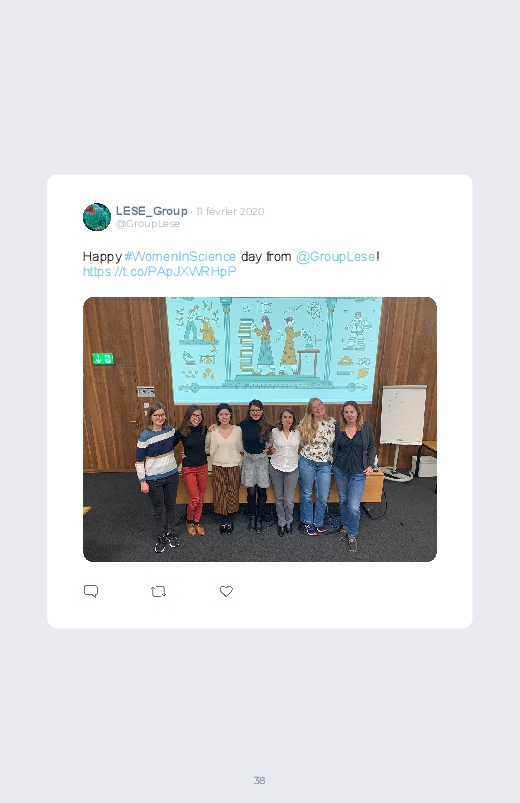Like the tweet with the heart icon
Screen dimensions: 520x803
click(226, 591)
